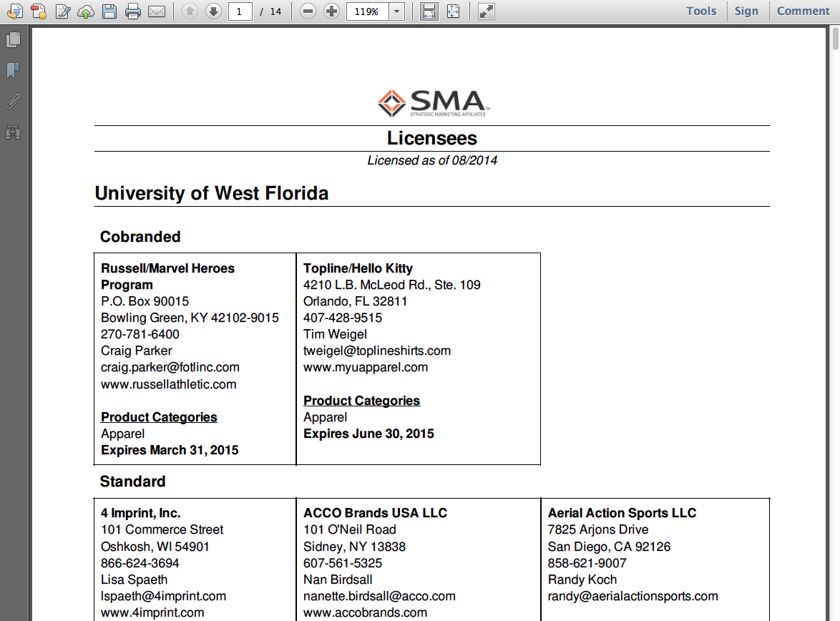Save the file with the floppy icon
The image size is (840, 621).
(109, 11)
